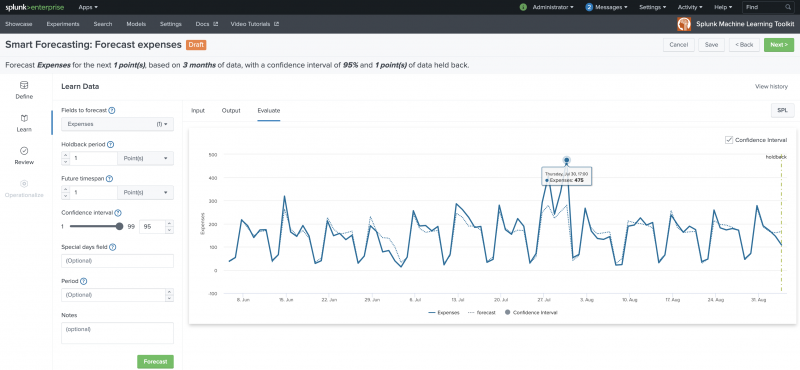Click the Holdback period number field
Image resolution: width=800 pixels, height=370 pixels.
click(93, 158)
